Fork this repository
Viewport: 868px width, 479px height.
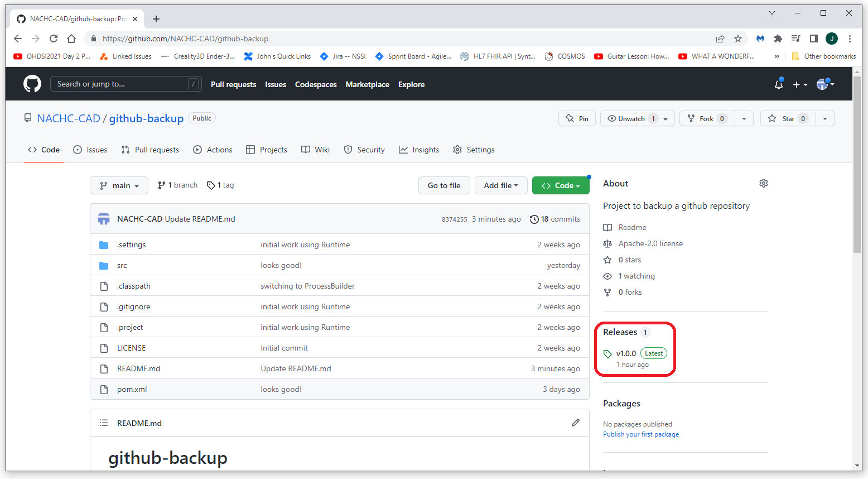(707, 118)
